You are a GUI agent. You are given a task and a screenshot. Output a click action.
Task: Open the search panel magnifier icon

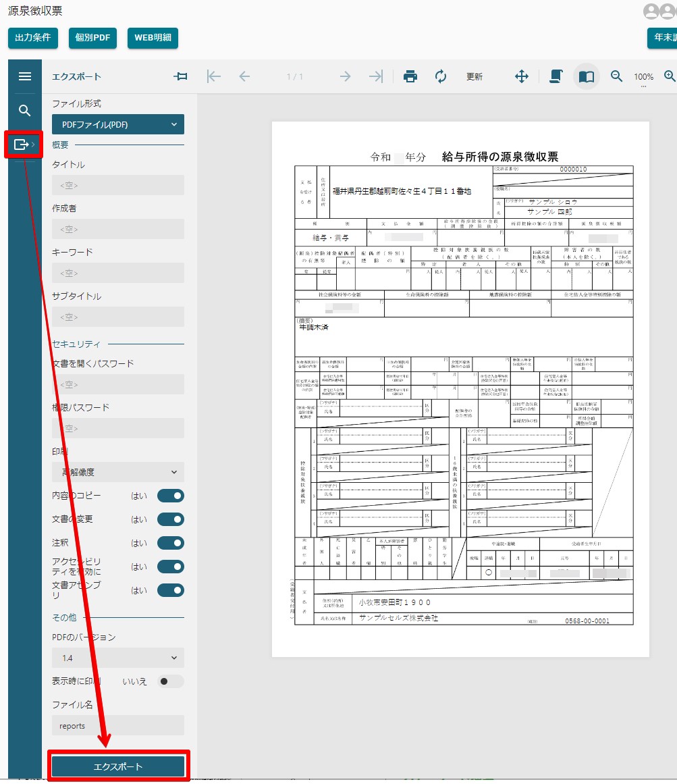click(25, 111)
